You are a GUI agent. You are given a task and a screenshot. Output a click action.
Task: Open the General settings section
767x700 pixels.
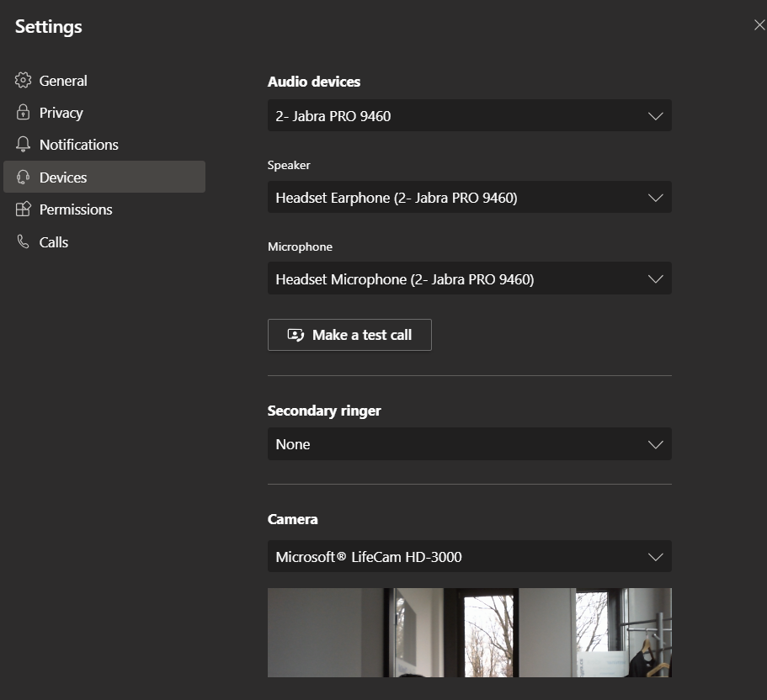pos(63,81)
